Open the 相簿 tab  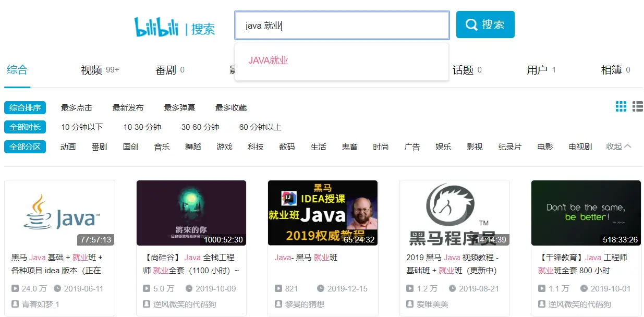[x=616, y=70]
